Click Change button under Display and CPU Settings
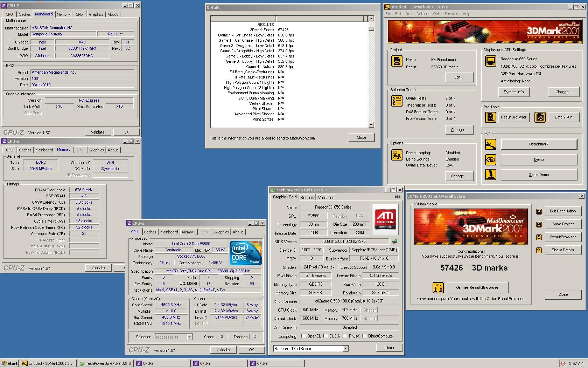 click(x=563, y=92)
